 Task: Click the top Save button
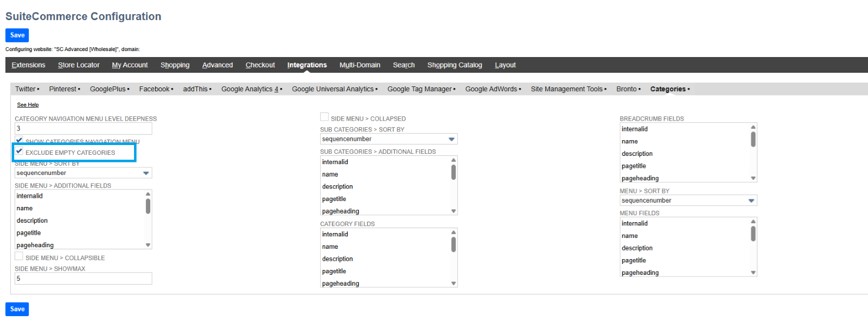17,35
